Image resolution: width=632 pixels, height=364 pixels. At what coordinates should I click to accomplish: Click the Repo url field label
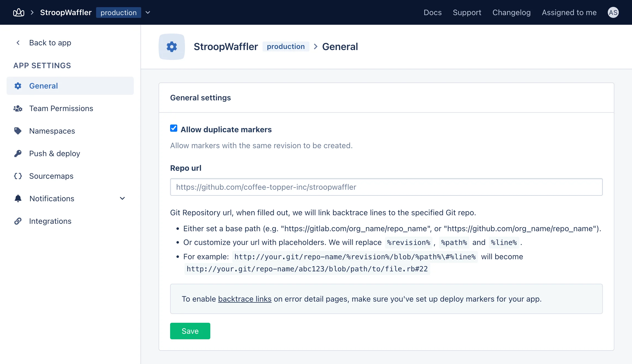pyautogui.click(x=186, y=168)
